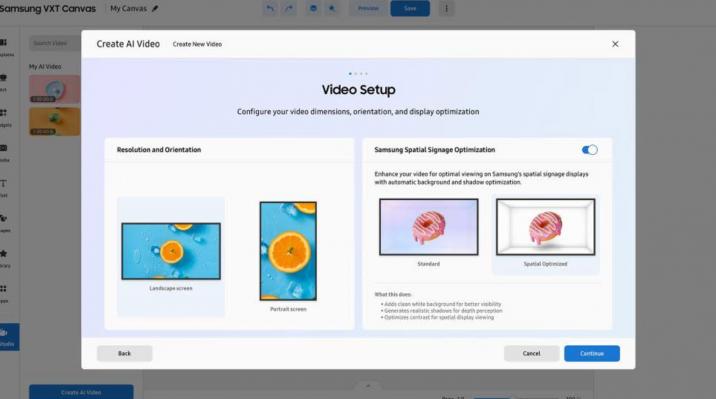Image resolution: width=716 pixels, height=399 pixels.
Task: Choose the Standard donut preview option
Action: point(428,233)
